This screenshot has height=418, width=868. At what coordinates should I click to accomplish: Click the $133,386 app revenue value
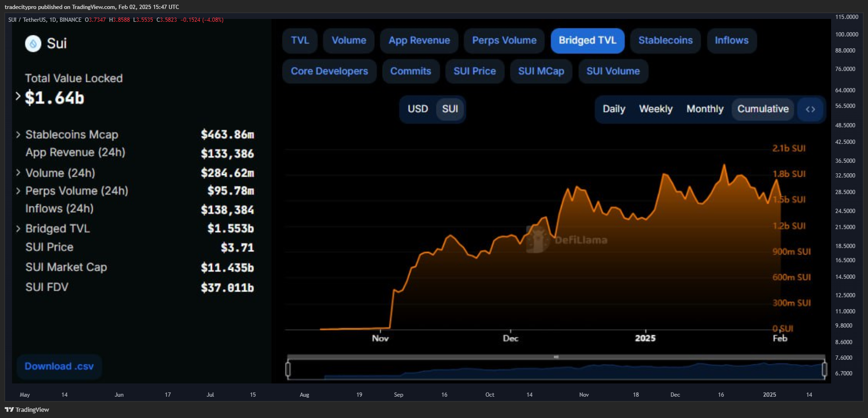(228, 154)
